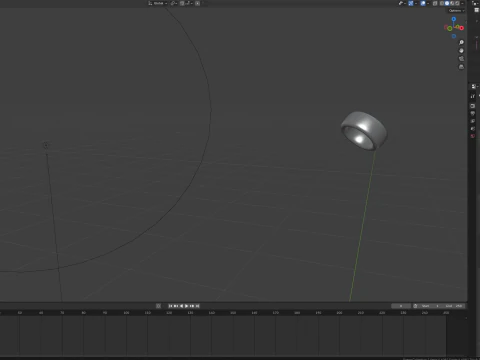Click the red X axis gizmo ball
This screenshot has height=360, width=480.
point(462,28)
